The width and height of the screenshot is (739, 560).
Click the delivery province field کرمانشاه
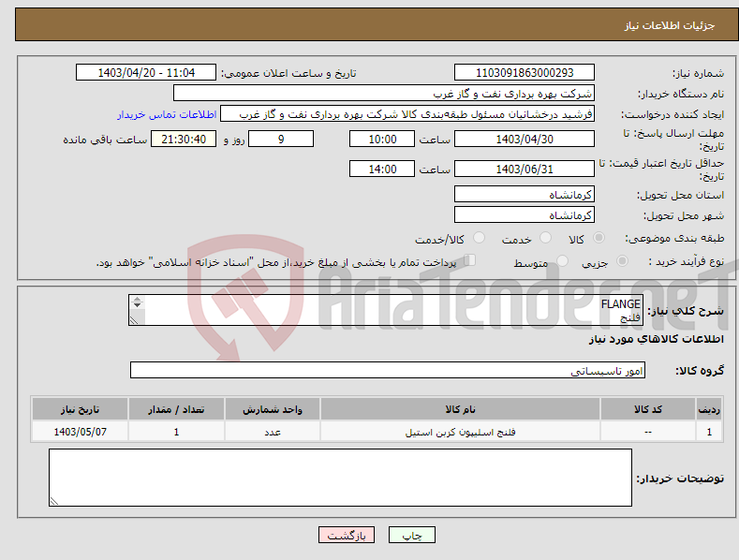point(525,194)
